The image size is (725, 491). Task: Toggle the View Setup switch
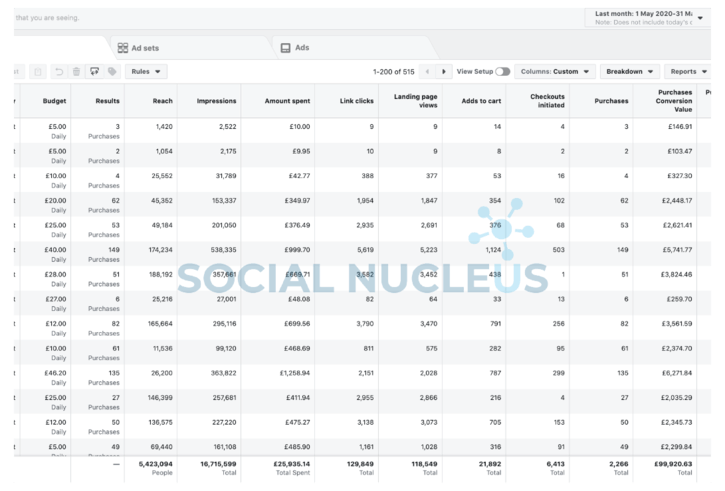click(x=502, y=72)
